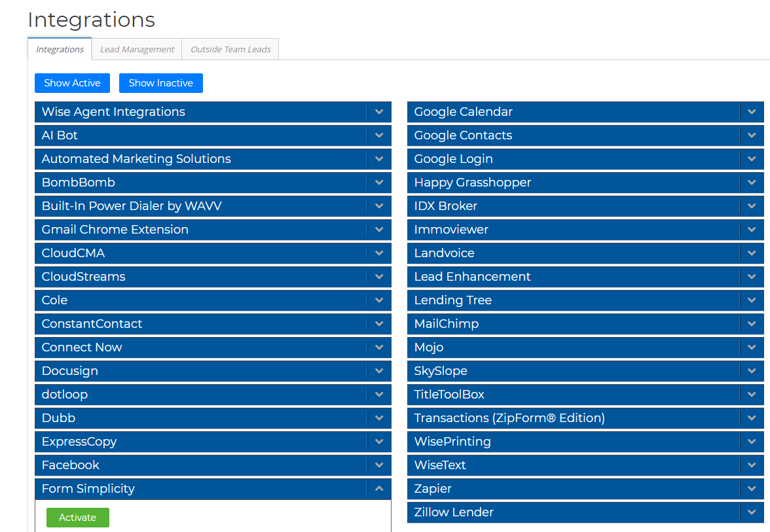
Task: Click the TitleToolBox section title
Action: (x=449, y=394)
